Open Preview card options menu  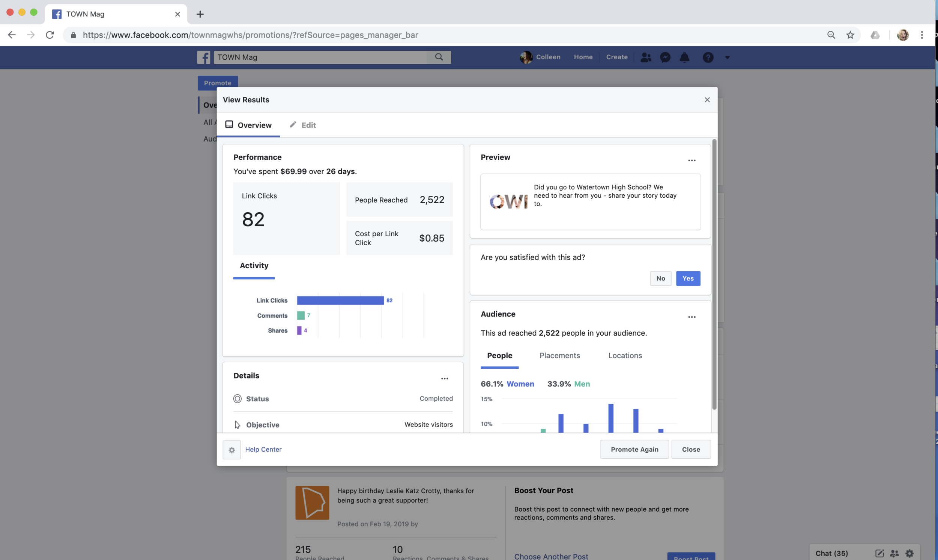click(x=691, y=161)
